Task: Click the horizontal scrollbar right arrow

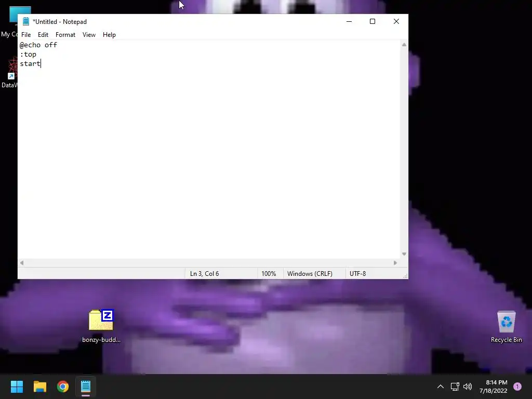Action: 395,263
